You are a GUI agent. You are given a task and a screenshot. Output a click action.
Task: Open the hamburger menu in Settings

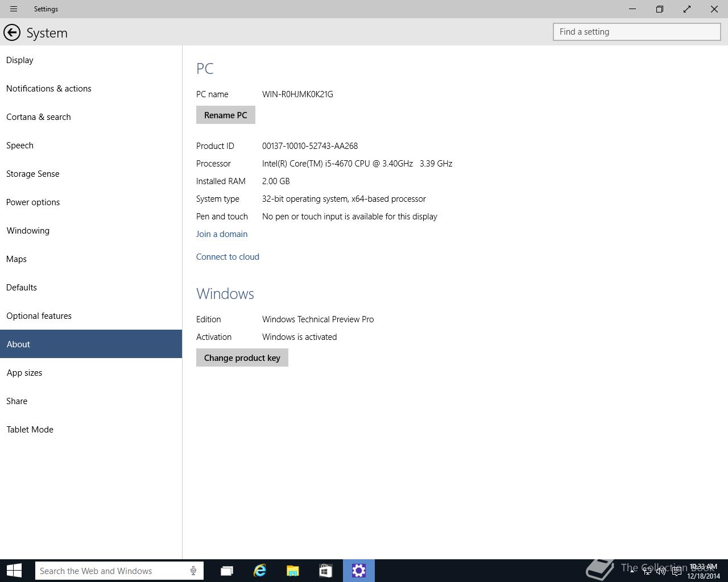pos(14,9)
